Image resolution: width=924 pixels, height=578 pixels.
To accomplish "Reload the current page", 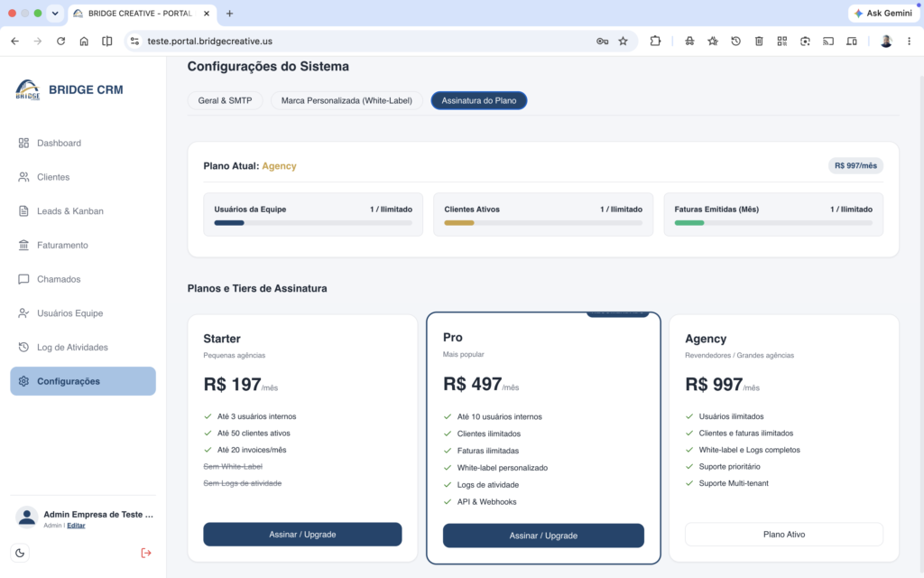I will (60, 41).
